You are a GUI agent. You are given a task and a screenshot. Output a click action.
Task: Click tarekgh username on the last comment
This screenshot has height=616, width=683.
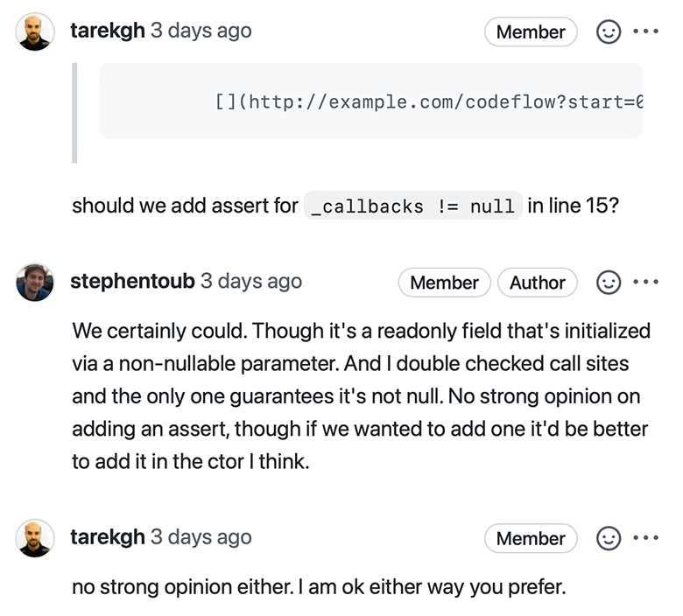tap(107, 536)
